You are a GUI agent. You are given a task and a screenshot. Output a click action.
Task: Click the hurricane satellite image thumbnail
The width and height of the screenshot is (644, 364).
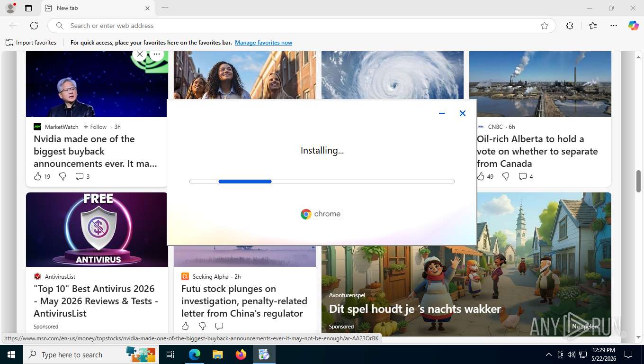point(393,75)
